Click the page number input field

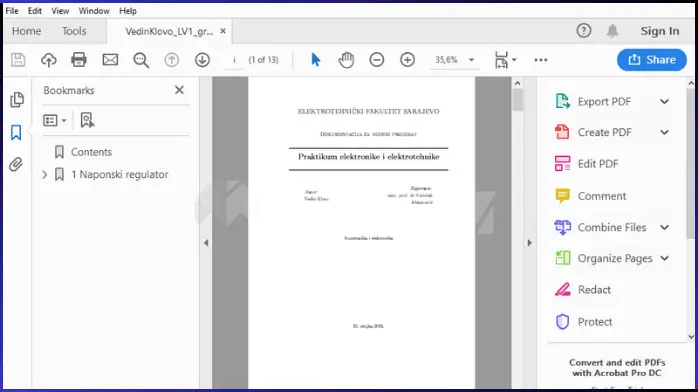[x=235, y=60]
